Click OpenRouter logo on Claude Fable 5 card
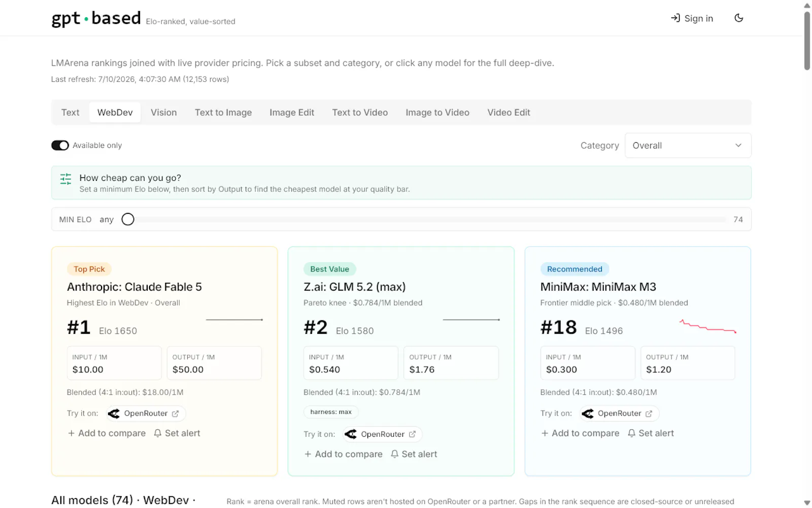The image size is (812, 508). 114,414
